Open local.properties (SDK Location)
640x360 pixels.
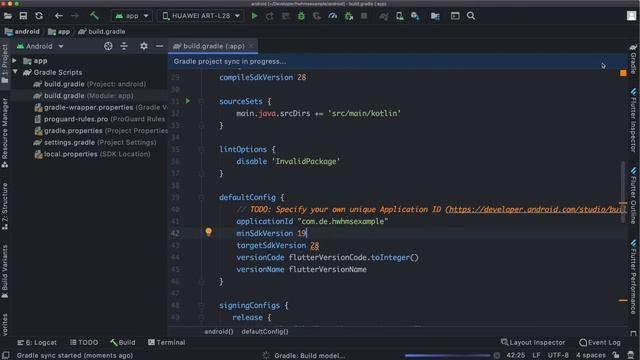(92, 154)
